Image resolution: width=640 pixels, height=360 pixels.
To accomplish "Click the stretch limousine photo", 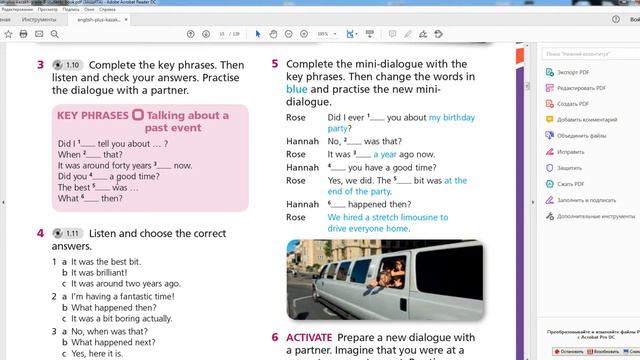I will [386, 280].
